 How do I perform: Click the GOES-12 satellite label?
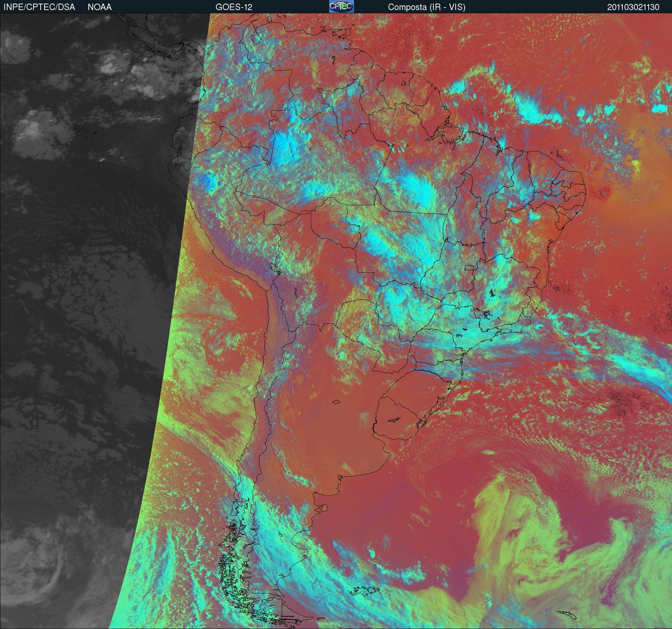click(x=234, y=7)
